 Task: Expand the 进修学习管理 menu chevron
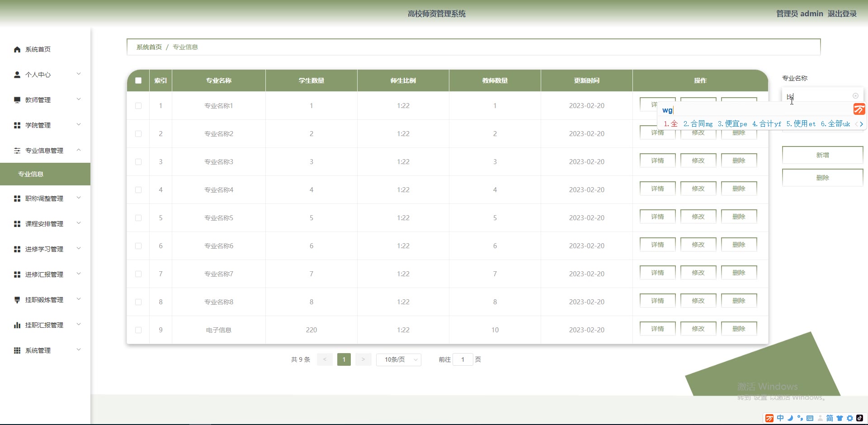(x=79, y=248)
